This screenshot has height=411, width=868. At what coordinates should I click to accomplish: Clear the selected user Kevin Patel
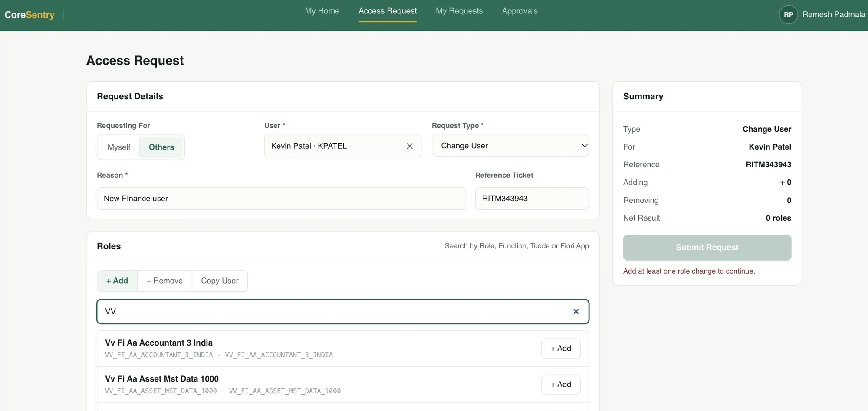coord(409,146)
